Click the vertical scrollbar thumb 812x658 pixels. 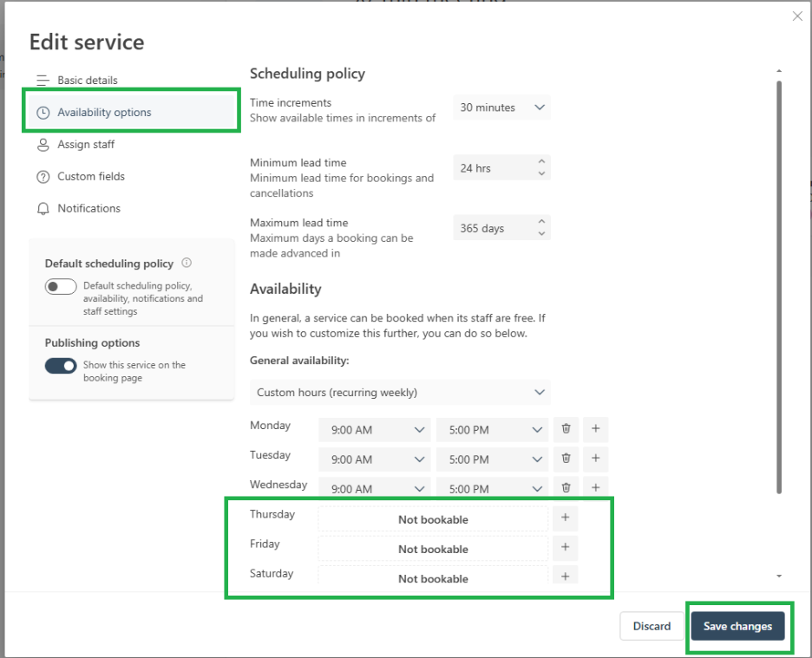[x=779, y=287]
